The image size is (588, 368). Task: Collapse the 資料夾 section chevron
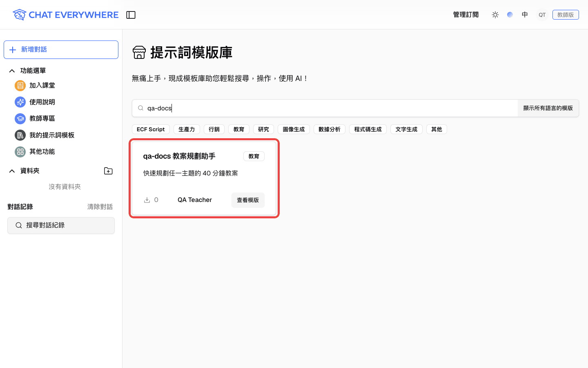point(12,171)
